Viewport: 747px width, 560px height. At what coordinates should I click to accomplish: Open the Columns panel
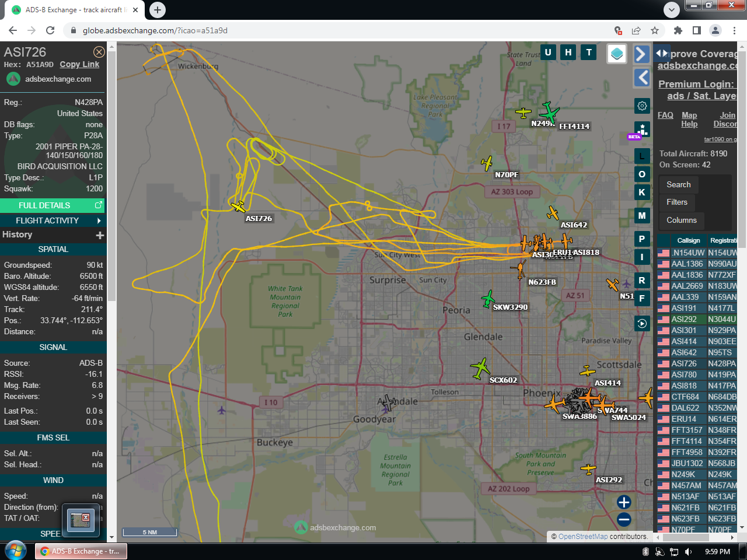click(x=682, y=220)
